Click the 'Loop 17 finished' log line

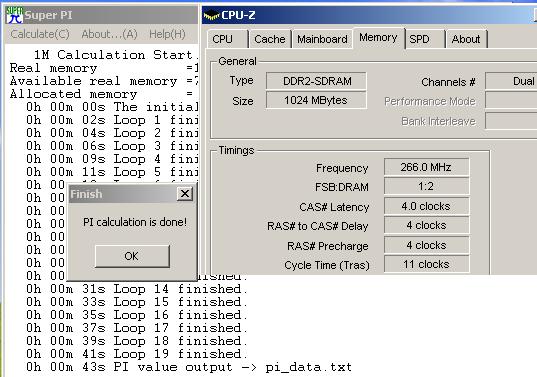pyautogui.click(x=137, y=328)
